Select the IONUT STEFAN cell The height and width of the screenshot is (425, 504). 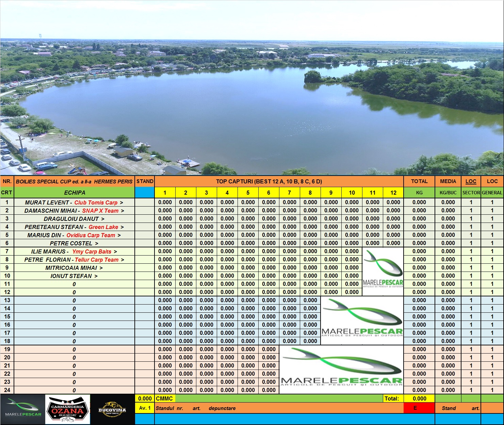pos(75,276)
